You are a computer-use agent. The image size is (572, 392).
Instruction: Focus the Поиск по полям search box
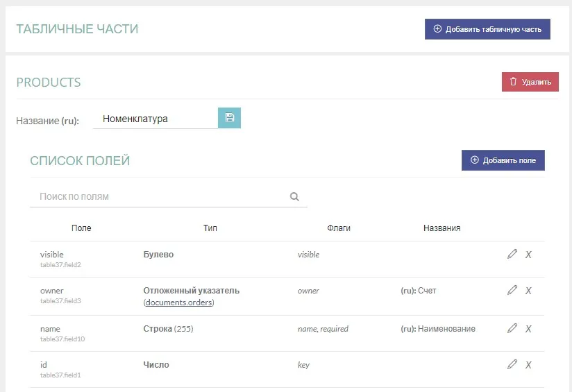(160, 197)
